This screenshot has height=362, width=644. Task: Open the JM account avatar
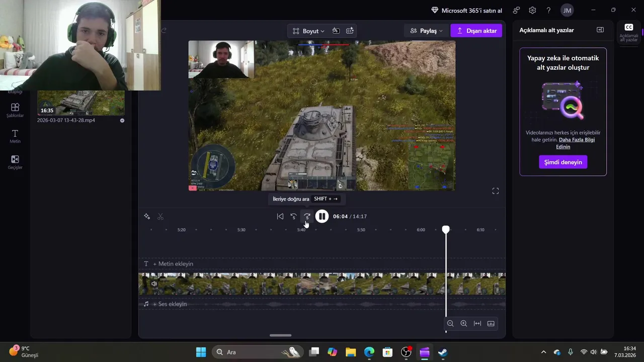click(567, 10)
